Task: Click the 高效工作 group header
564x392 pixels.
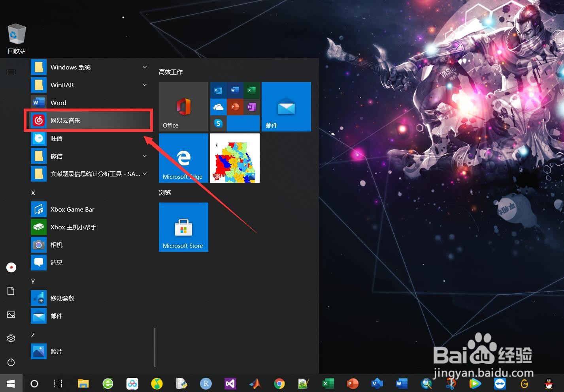Action: point(171,72)
